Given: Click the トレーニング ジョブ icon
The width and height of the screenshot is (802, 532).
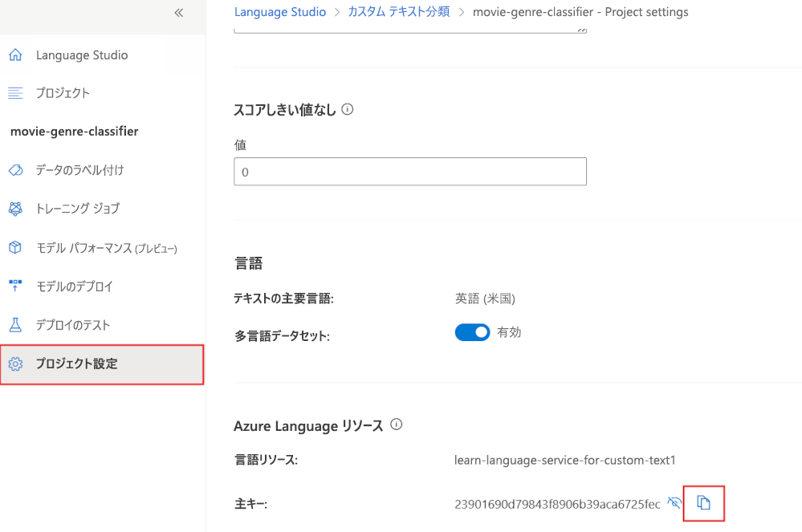Looking at the screenshot, I should point(15,209).
